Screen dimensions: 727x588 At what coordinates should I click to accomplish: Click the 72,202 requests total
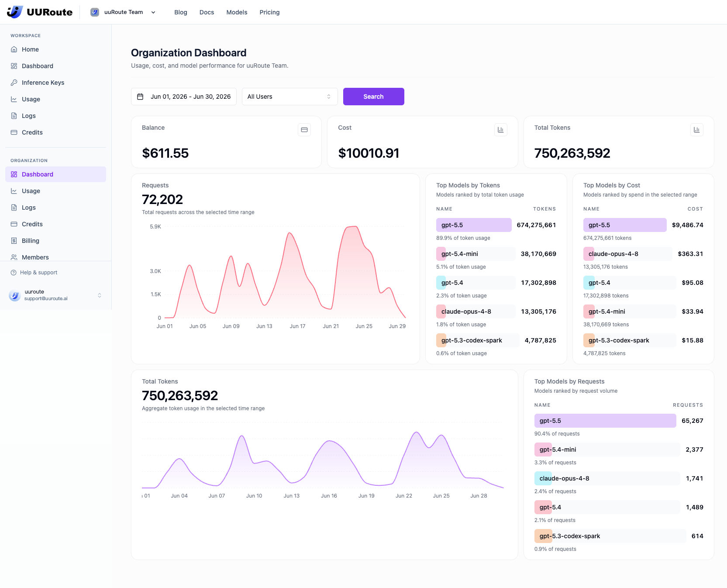tap(162, 199)
